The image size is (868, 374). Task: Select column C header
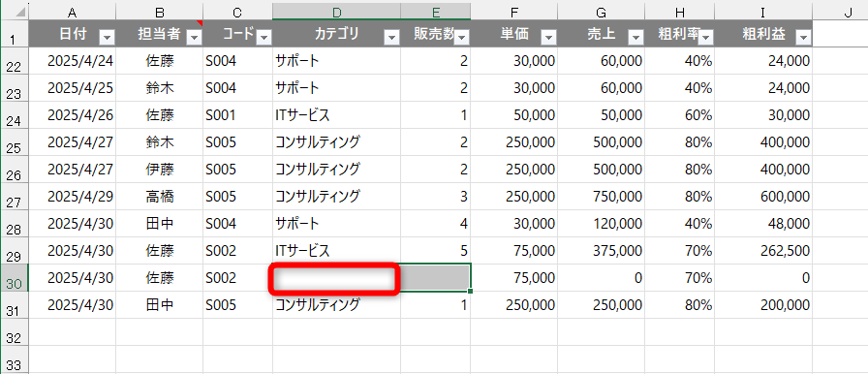pyautogui.click(x=238, y=12)
